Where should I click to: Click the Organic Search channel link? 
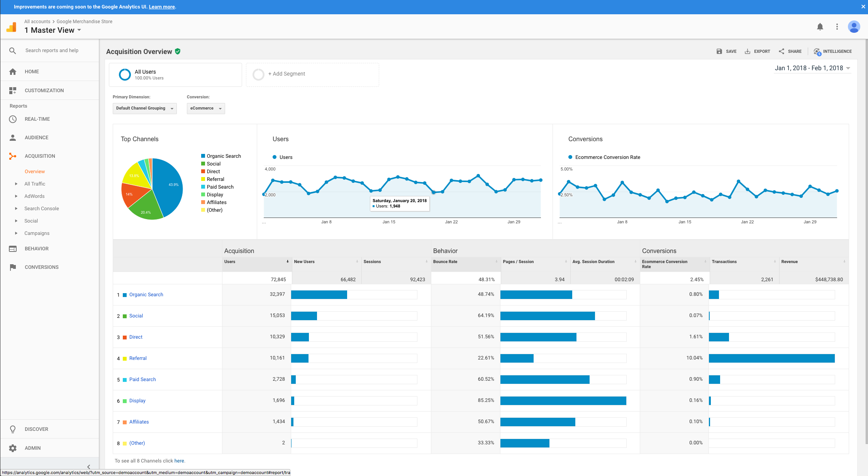coord(147,294)
